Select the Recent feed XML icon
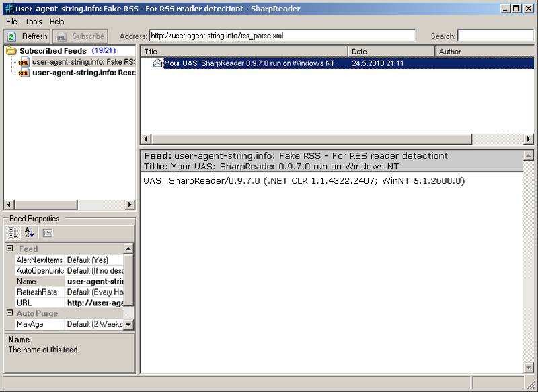Viewport: 538px width, 392px height. click(x=24, y=73)
